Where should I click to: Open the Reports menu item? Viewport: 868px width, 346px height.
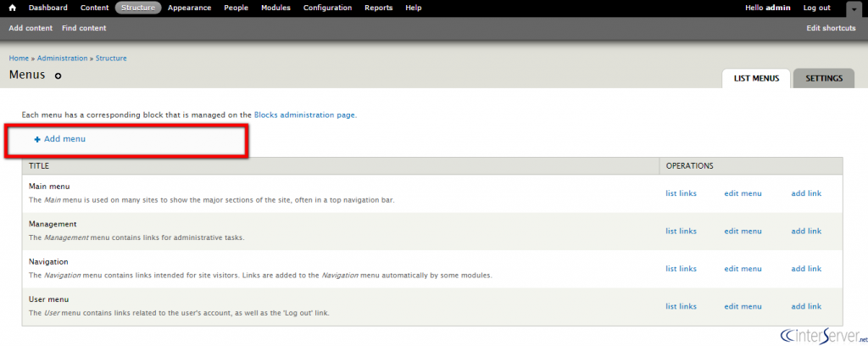pos(379,8)
